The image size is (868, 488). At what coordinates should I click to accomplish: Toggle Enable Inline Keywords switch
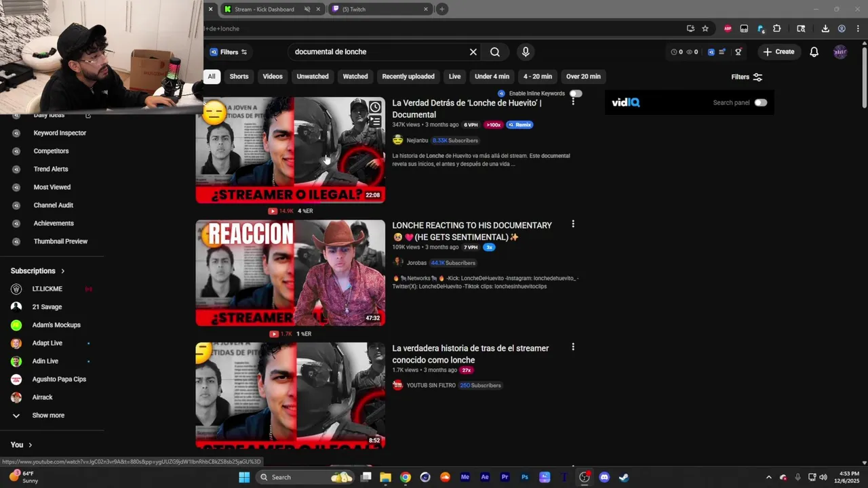pyautogui.click(x=576, y=94)
